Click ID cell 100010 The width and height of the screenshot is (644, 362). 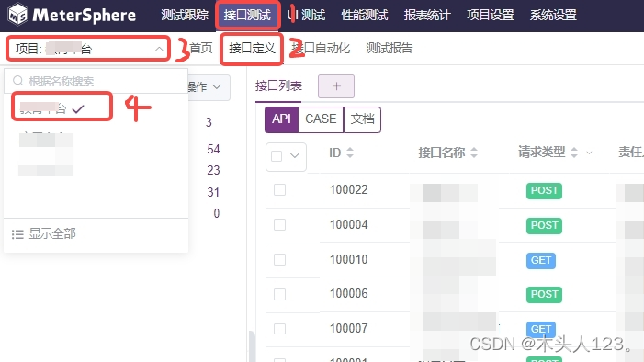coord(349,260)
